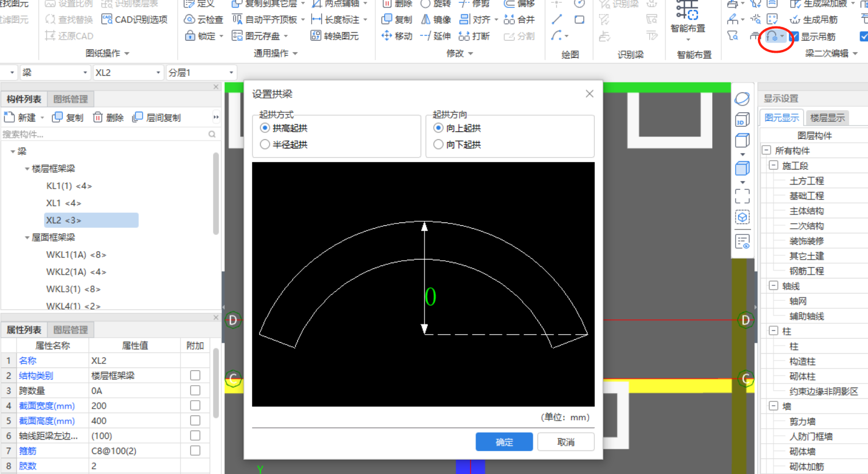
Task: Select 向上起拱 radio option
Action: [x=438, y=128]
